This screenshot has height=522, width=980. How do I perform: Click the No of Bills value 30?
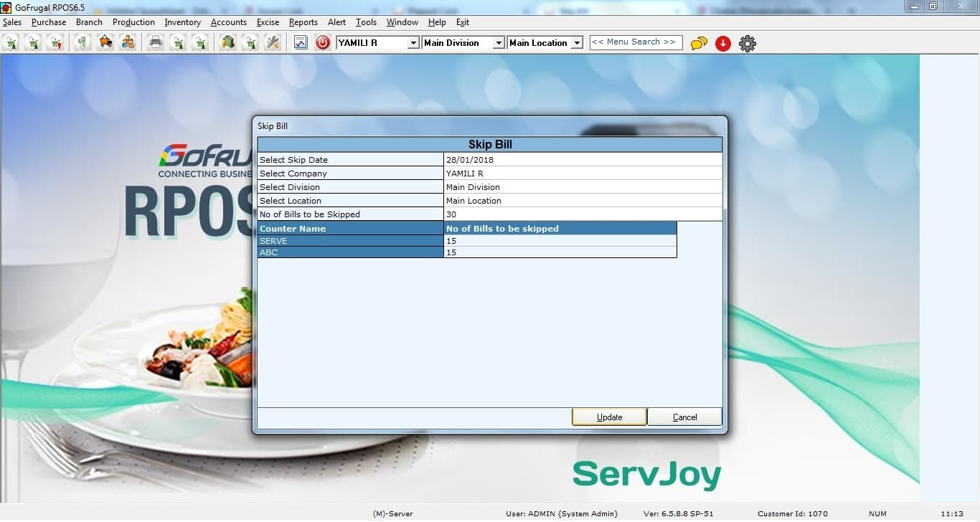coord(583,214)
